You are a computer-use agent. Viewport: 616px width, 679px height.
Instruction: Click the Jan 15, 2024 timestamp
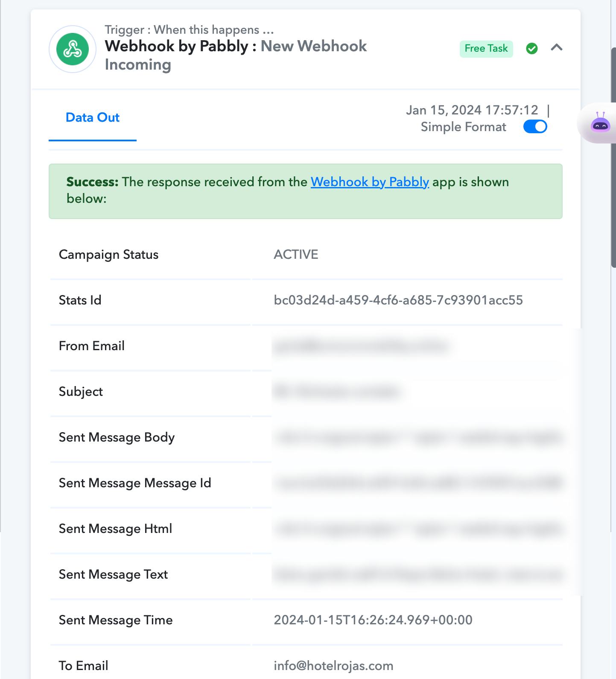click(x=472, y=110)
